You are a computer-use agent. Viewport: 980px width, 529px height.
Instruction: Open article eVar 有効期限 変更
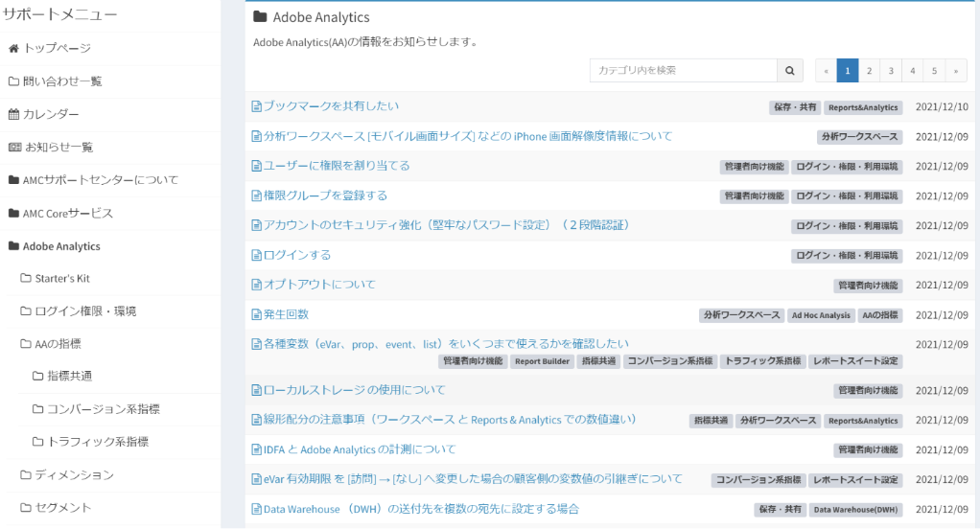pyautogui.click(x=473, y=479)
